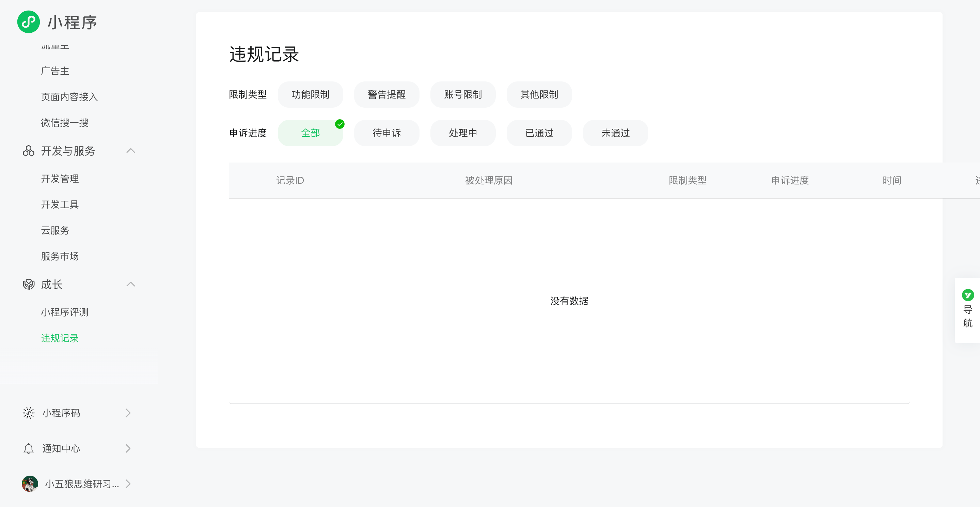Select the 账号限制 filter button

[x=463, y=94]
